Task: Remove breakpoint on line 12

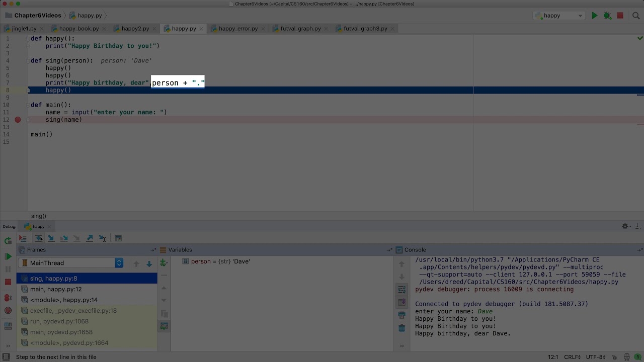Action: point(18,120)
